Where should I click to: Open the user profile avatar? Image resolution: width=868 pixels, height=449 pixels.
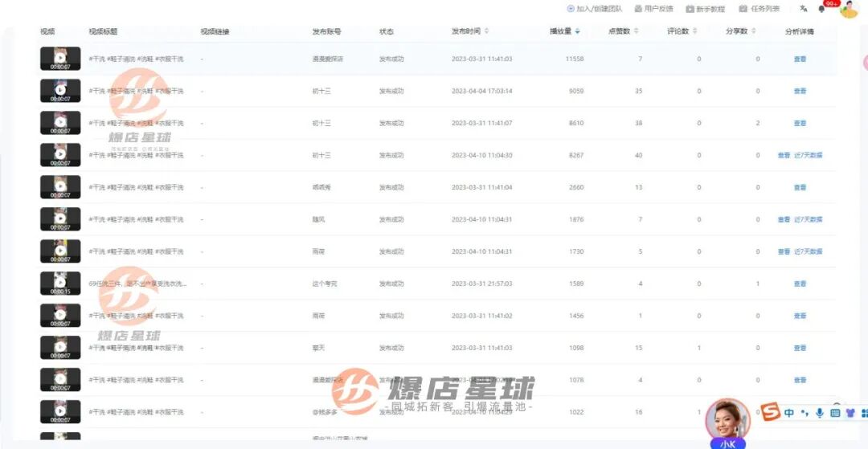849,9
